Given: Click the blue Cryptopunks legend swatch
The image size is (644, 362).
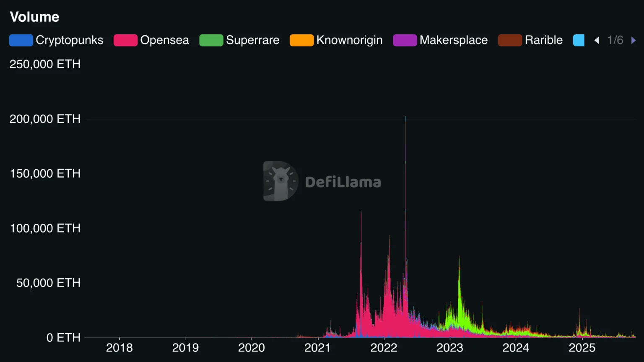Looking at the screenshot, I should pos(21,40).
